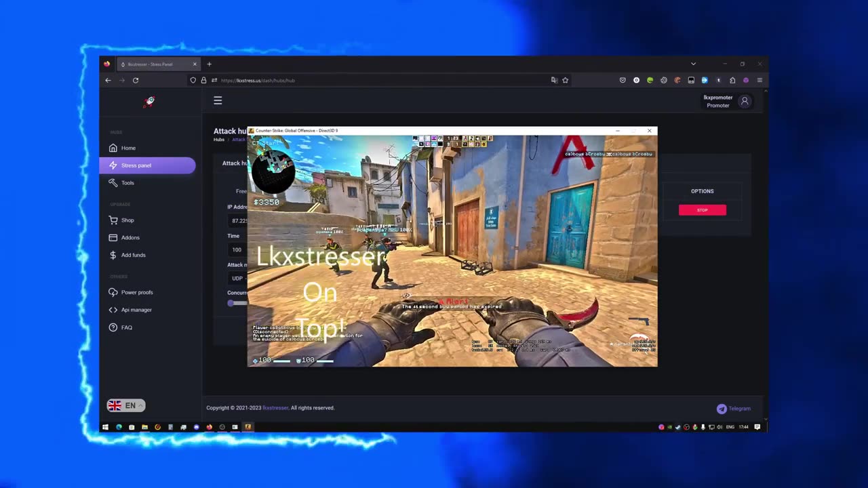The height and width of the screenshot is (488, 868).
Task: Switch to Counter-Strike taskbar icon
Action: (248, 427)
